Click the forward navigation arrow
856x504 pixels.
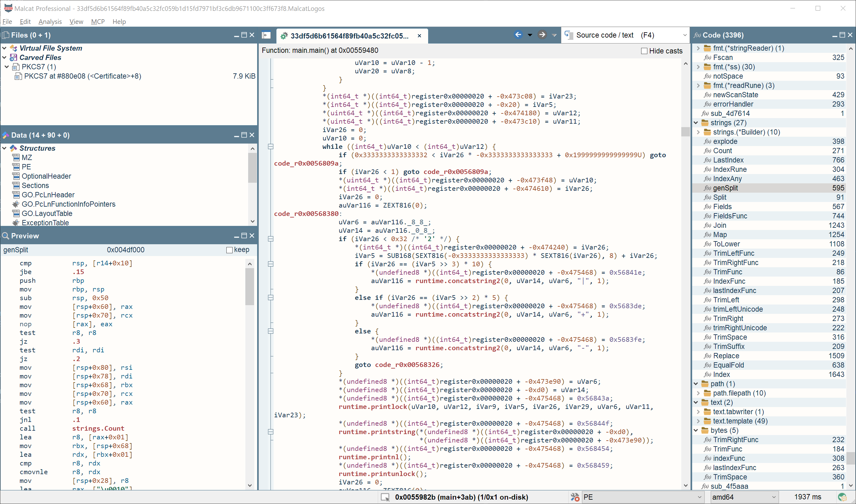[x=542, y=34]
